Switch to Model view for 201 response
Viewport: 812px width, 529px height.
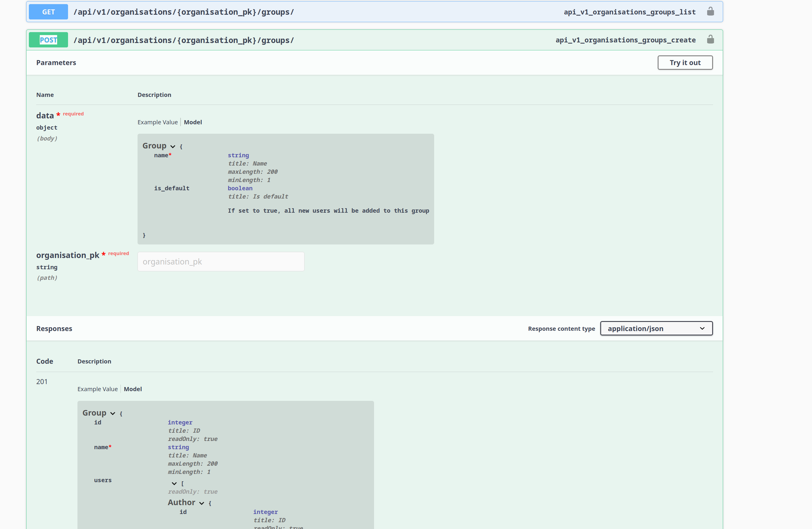tap(133, 389)
